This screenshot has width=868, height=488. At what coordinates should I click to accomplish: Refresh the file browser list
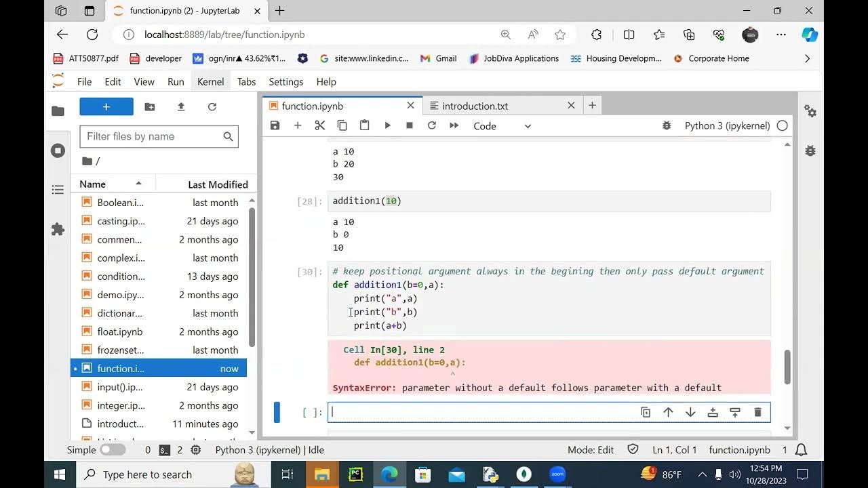[x=212, y=106]
